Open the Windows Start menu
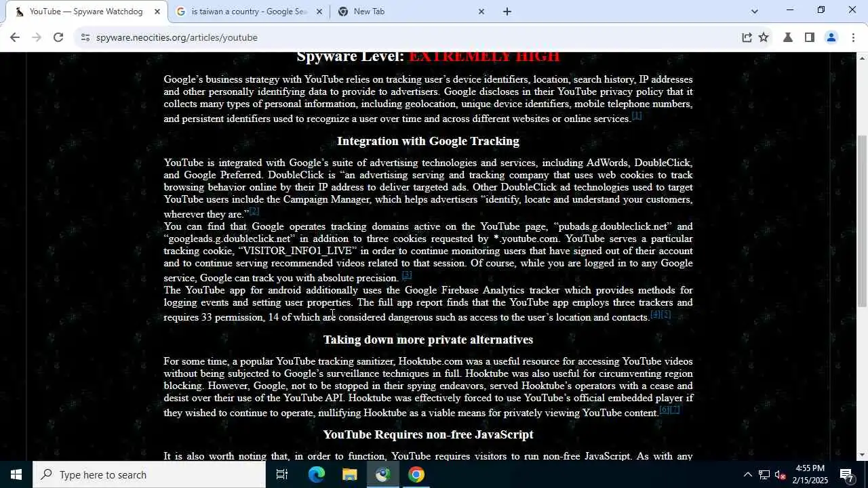The height and width of the screenshot is (488, 868). click(16, 474)
